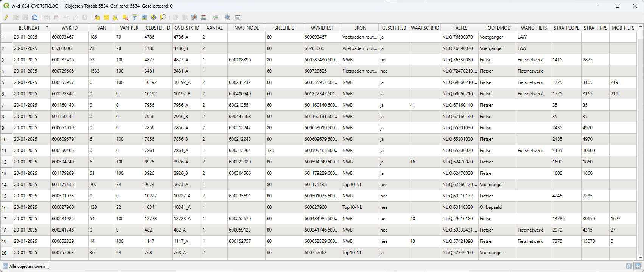Invert the feature selection
This screenshot has width=644, height=272.
tap(116, 17)
